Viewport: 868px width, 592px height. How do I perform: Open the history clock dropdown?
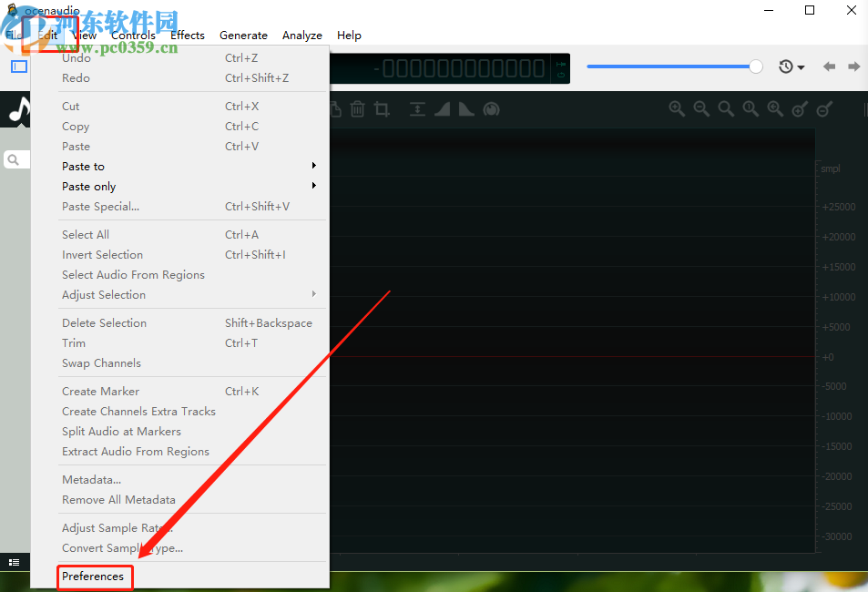(791, 67)
